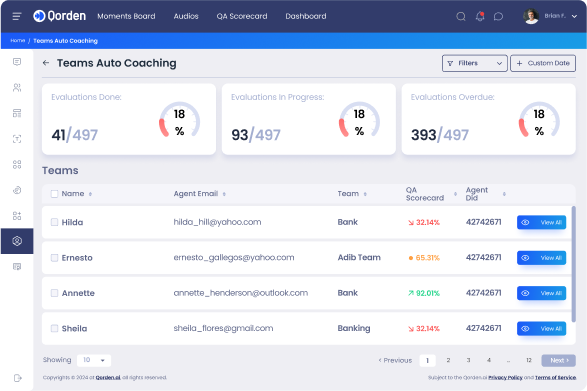The image size is (587, 391).
Task: Switch to the Dashboard menu
Action: point(306,16)
